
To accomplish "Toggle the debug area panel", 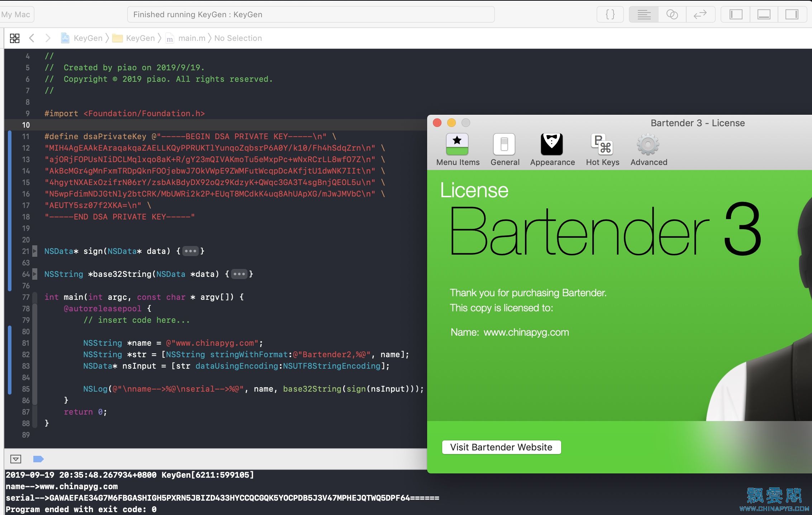I will (x=764, y=14).
